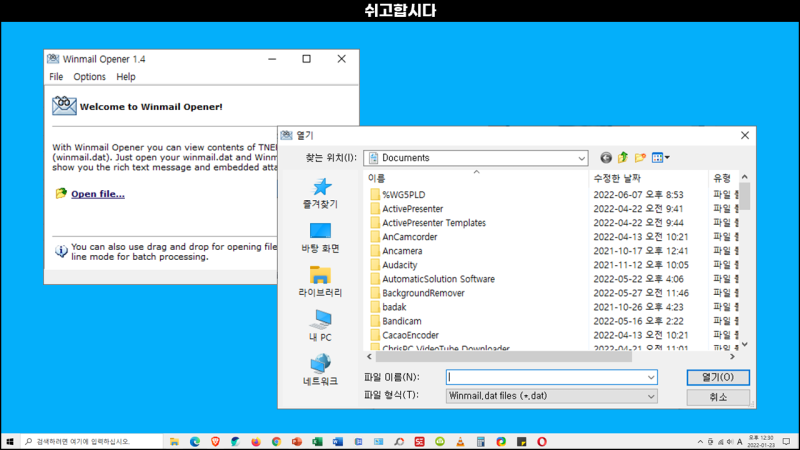Open File Explorer from taskbar
800x450 pixels.
(x=174, y=441)
